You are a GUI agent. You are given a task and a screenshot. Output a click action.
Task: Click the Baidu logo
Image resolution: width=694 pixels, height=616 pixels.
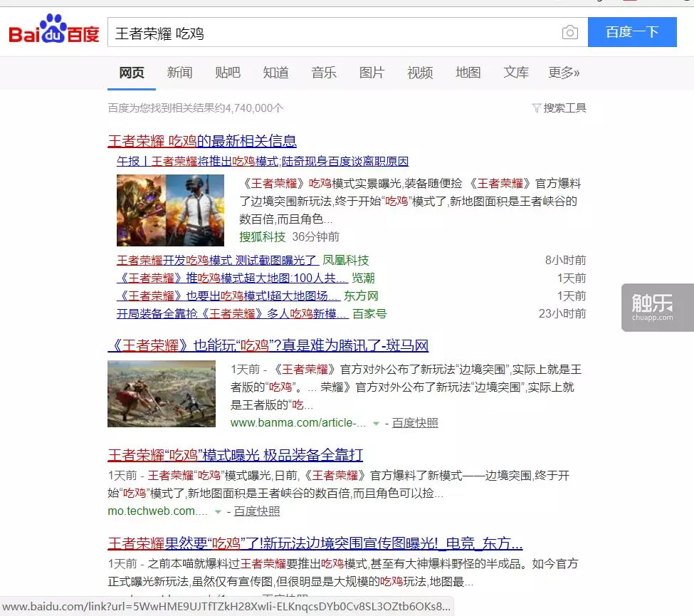pos(54,29)
